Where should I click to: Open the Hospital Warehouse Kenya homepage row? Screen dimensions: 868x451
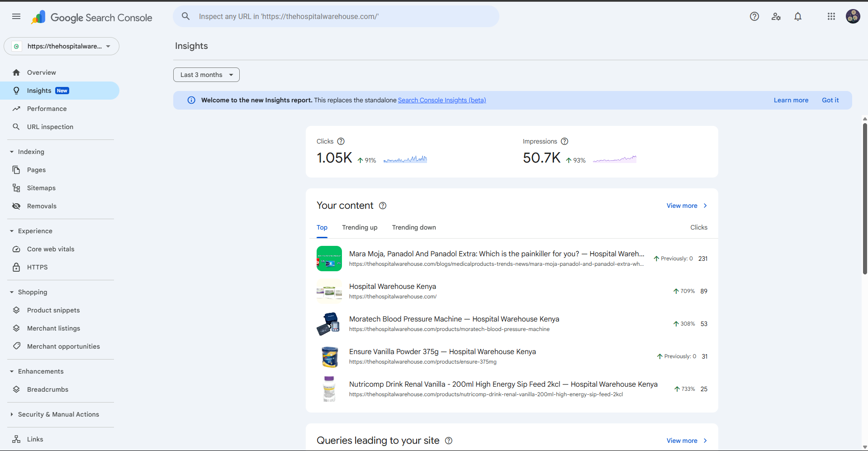(512, 291)
